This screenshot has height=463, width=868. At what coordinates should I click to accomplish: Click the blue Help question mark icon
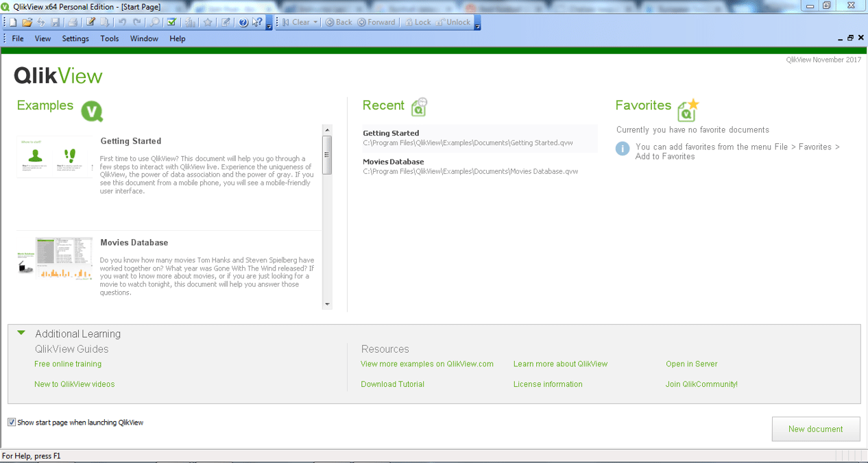coord(243,22)
